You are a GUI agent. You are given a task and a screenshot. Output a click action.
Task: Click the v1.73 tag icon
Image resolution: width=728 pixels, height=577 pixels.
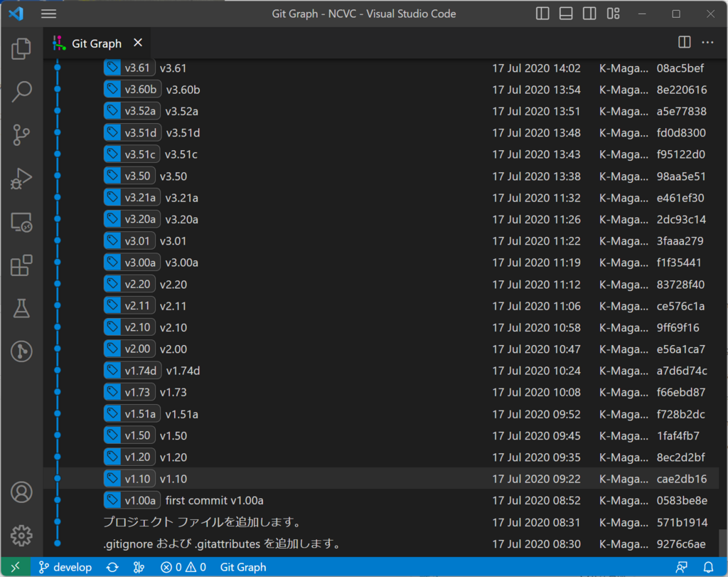coord(112,392)
